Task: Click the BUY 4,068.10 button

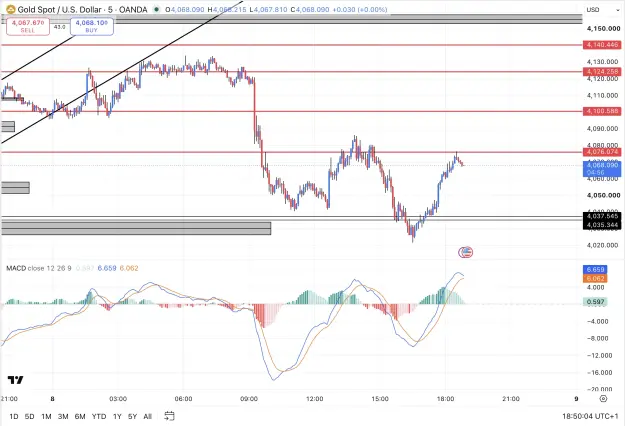Action: click(92, 26)
